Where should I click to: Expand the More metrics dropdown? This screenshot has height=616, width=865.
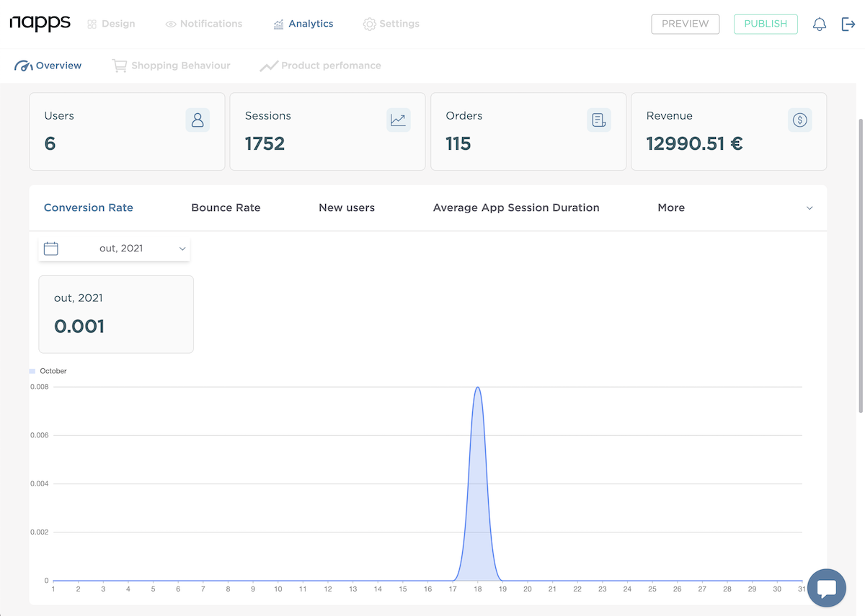pos(670,207)
